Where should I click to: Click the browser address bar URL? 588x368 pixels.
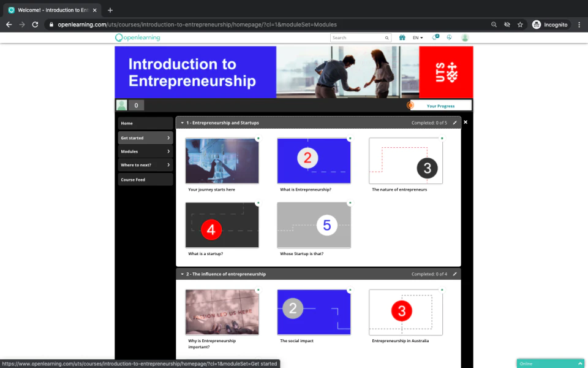point(197,25)
